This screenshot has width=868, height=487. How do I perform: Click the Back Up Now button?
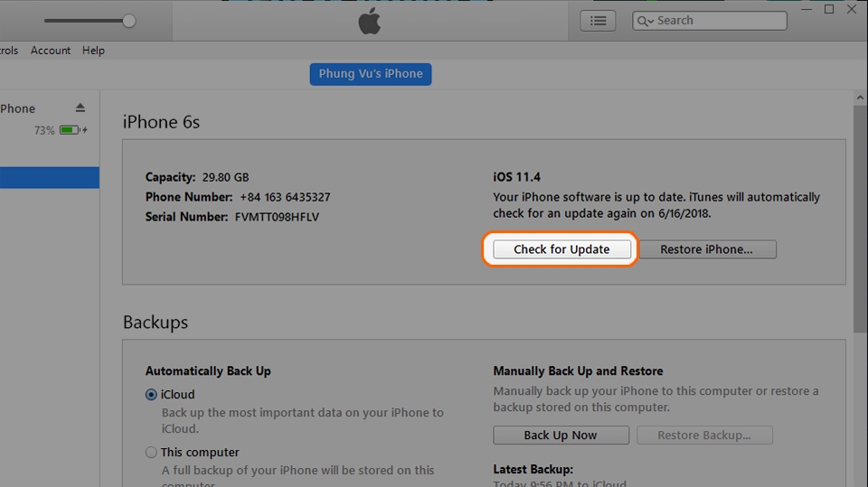click(561, 435)
